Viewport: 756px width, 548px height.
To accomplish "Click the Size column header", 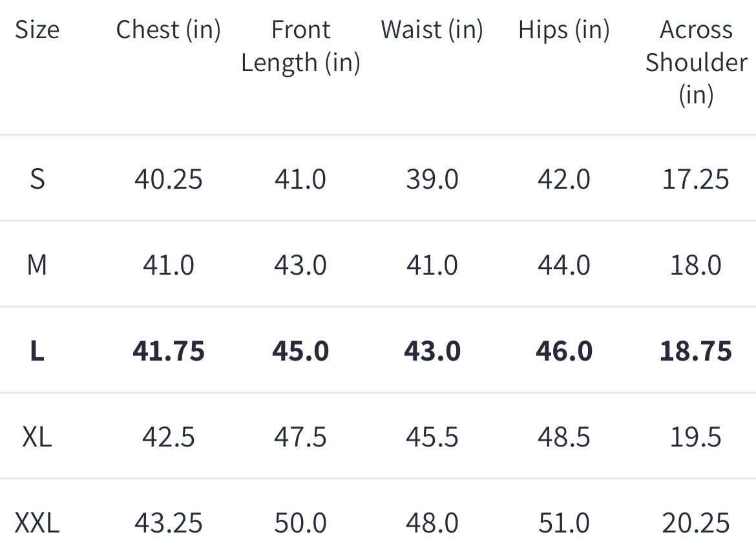I will 37,30.
